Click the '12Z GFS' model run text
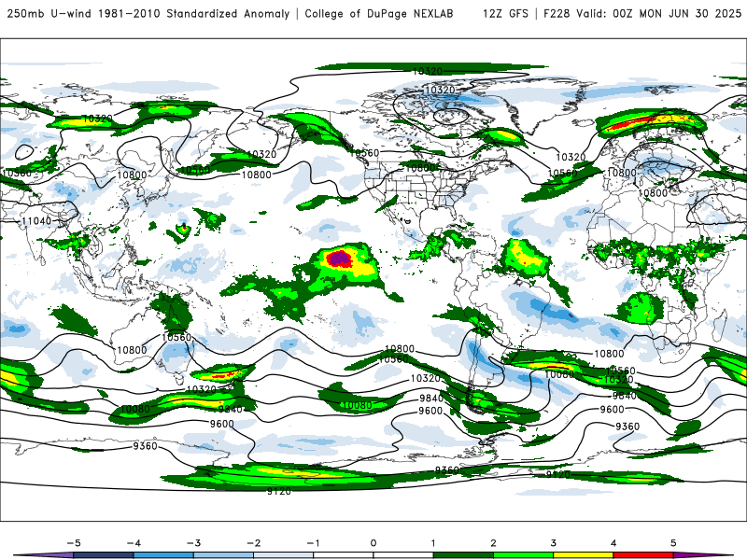Viewport: 747px width, 560px height. (x=505, y=14)
